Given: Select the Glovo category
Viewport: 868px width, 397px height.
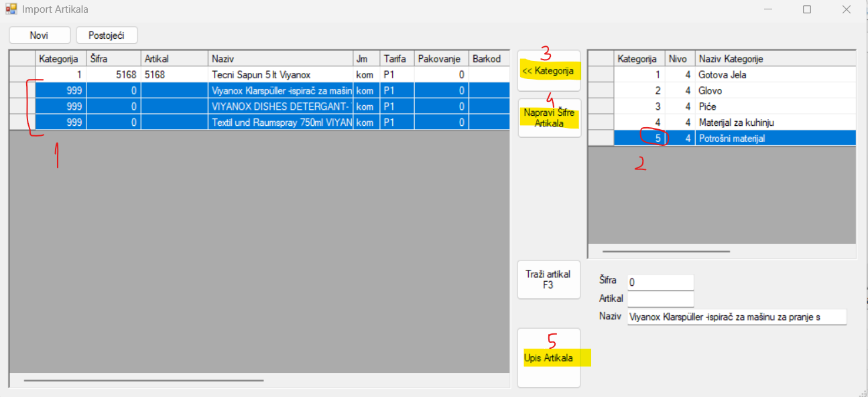Looking at the screenshot, I should pyautogui.click(x=722, y=90).
